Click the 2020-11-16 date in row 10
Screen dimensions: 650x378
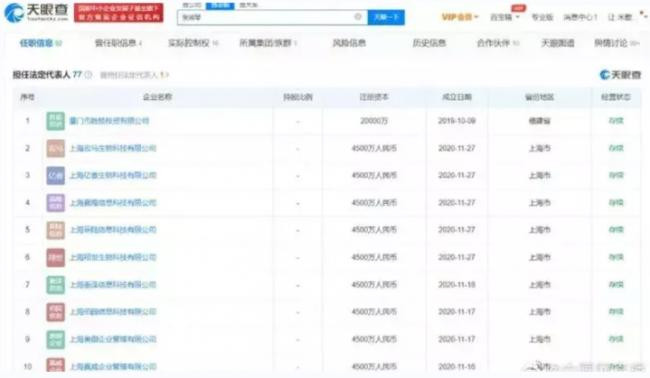click(457, 367)
